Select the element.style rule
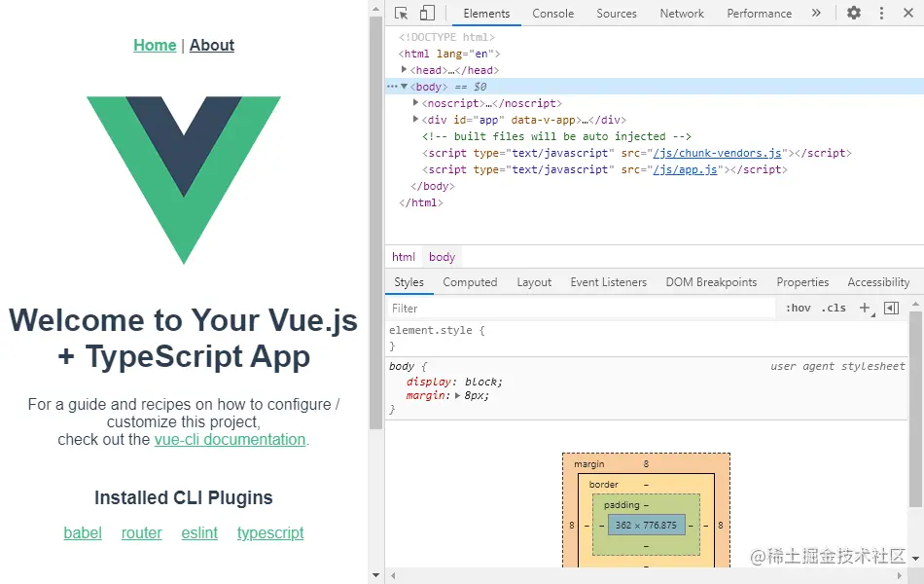The height and width of the screenshot is (584, 924). (x=437, y=330)
